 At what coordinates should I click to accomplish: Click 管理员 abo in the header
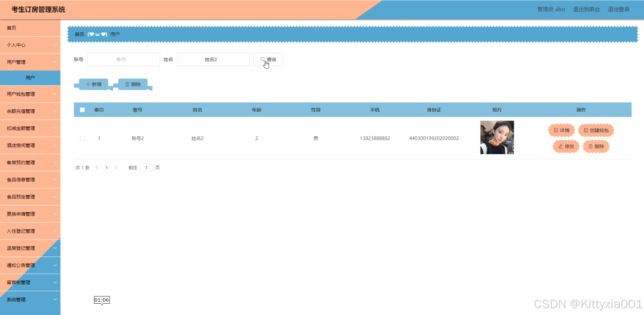pyautogui.click(x=551, y=9)
